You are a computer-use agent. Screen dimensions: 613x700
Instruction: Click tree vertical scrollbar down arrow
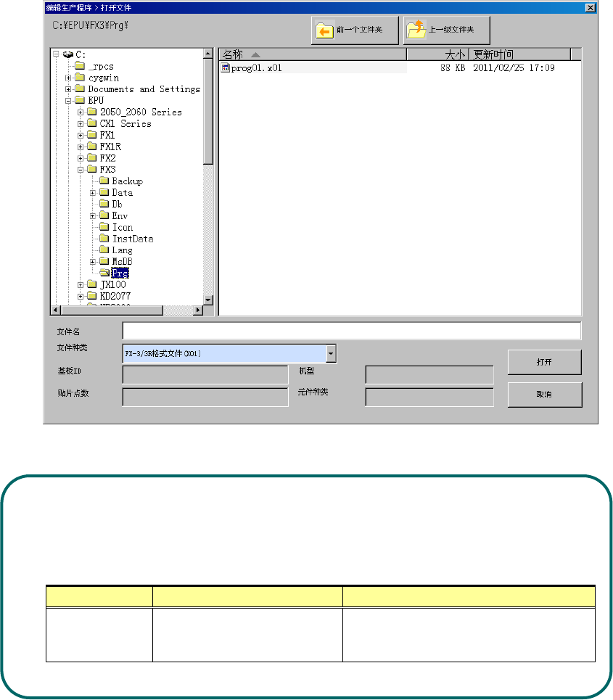click(208, 300)
